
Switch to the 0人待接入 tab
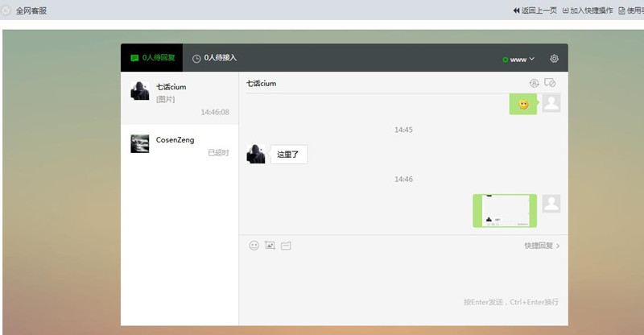(x=215, y=58)
